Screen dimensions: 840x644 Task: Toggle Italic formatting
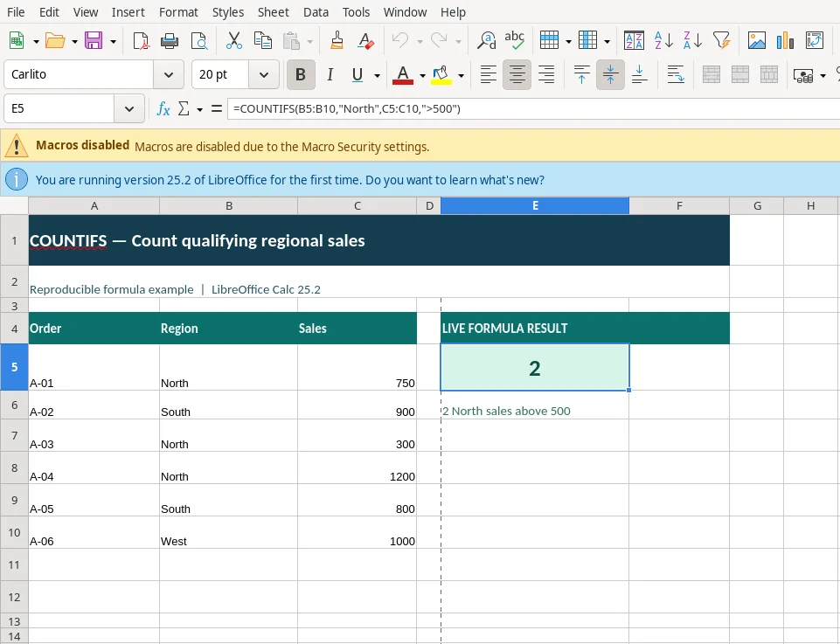pyautogui.click(x=330, y=74)
